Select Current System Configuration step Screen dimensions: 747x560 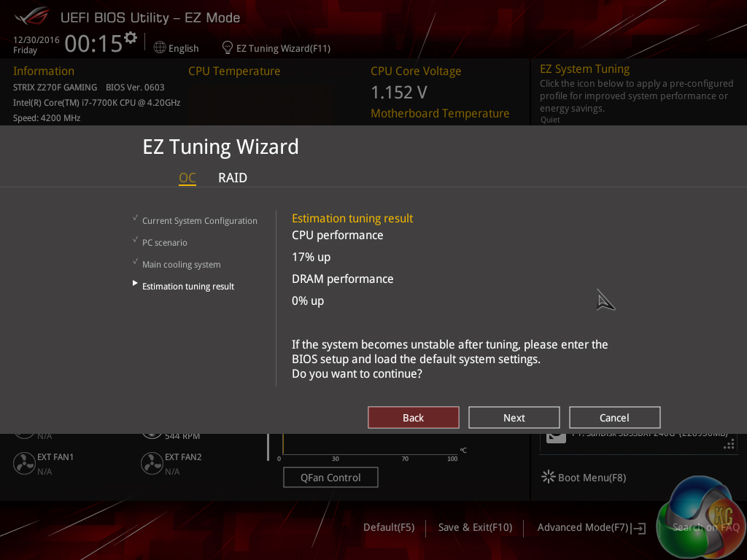coord(200,220)
